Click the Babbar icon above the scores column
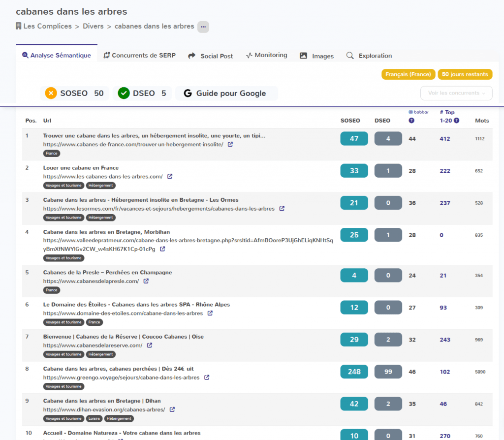The height and width of the screenshot is (440, 504). point(411,112)
